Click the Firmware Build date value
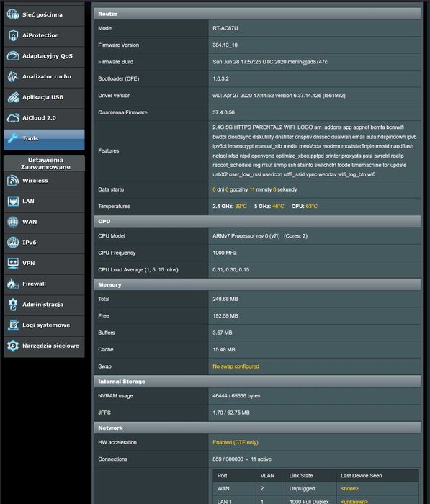This screenshot has height=504, width=430. [270, 62]
